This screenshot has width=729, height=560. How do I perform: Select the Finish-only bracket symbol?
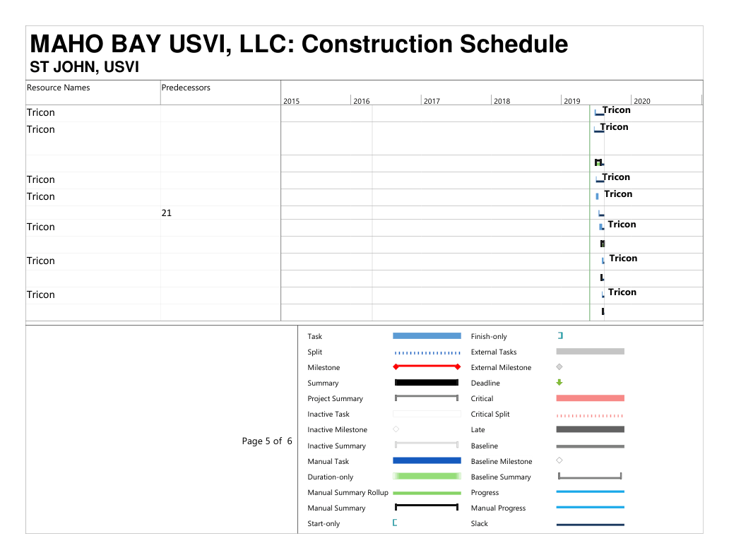point(560,336)
